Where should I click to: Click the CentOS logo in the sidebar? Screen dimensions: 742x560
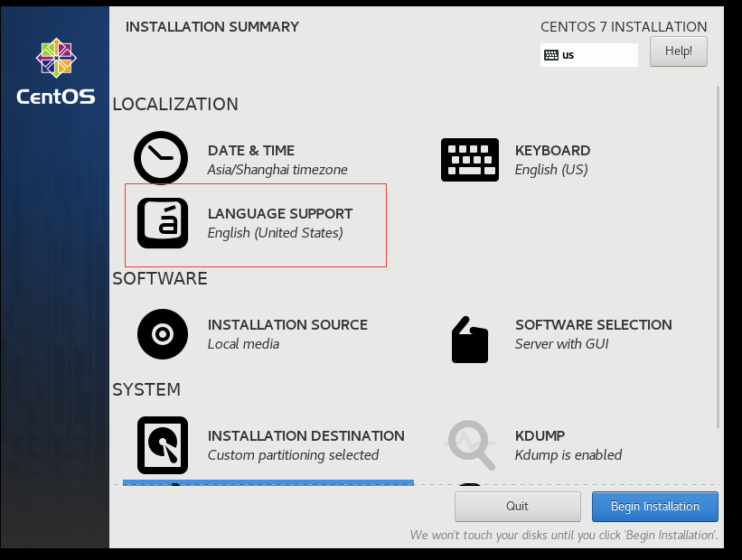[x=56, y=71]
